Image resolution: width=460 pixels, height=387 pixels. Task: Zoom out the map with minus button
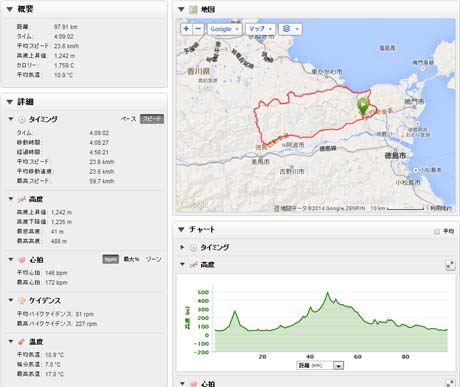pos(198,29)
